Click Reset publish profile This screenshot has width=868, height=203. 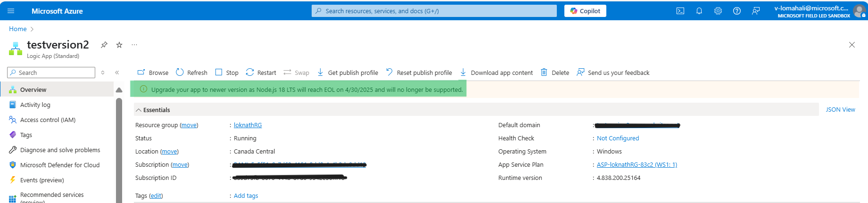point(419,73)
